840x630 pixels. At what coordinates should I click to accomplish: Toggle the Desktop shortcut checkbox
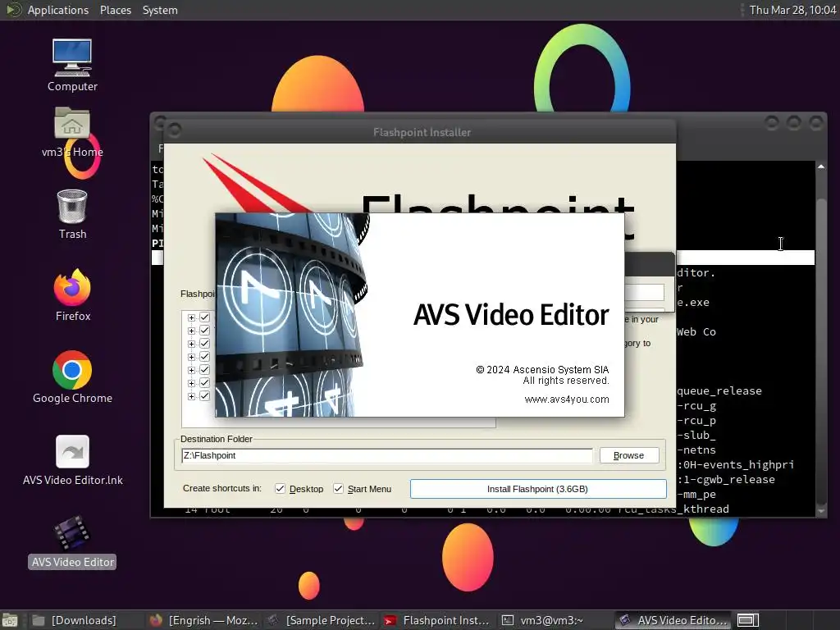pos(280,489)
